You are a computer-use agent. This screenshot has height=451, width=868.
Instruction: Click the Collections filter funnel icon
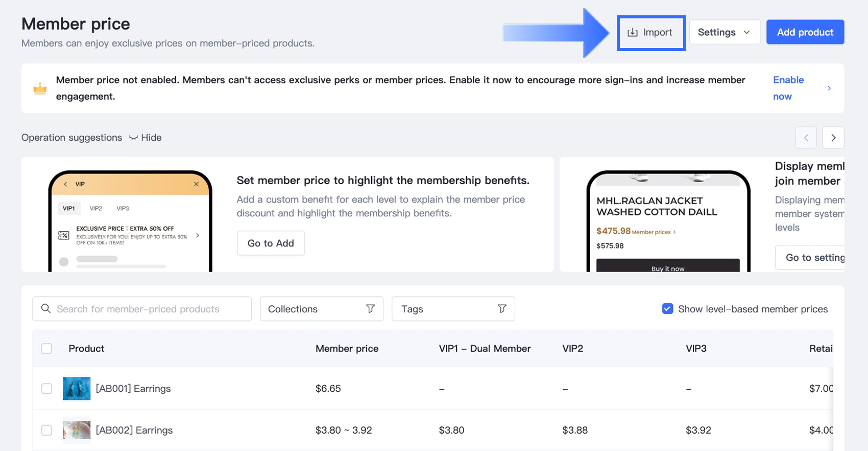pos(370,309)
